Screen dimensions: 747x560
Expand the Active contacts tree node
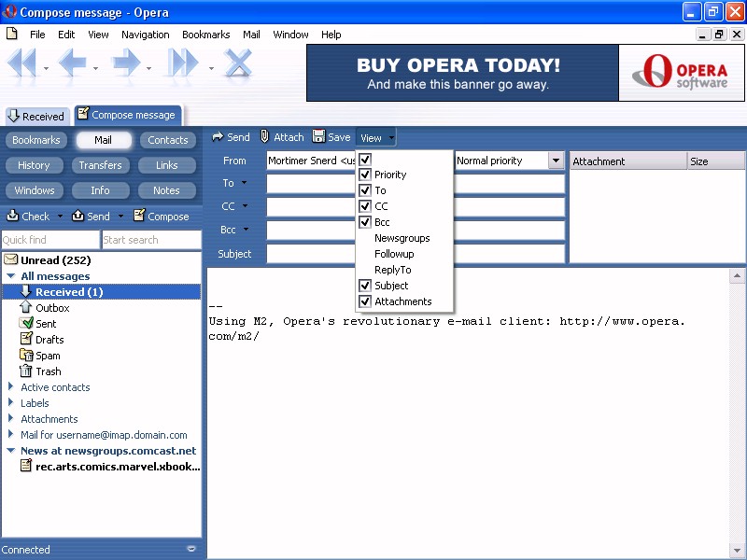tap(11, 387)
